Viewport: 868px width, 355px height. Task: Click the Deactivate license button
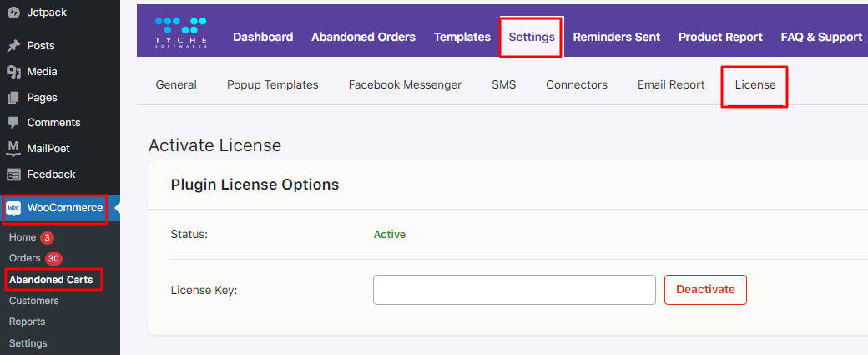[x=706, y=290]
